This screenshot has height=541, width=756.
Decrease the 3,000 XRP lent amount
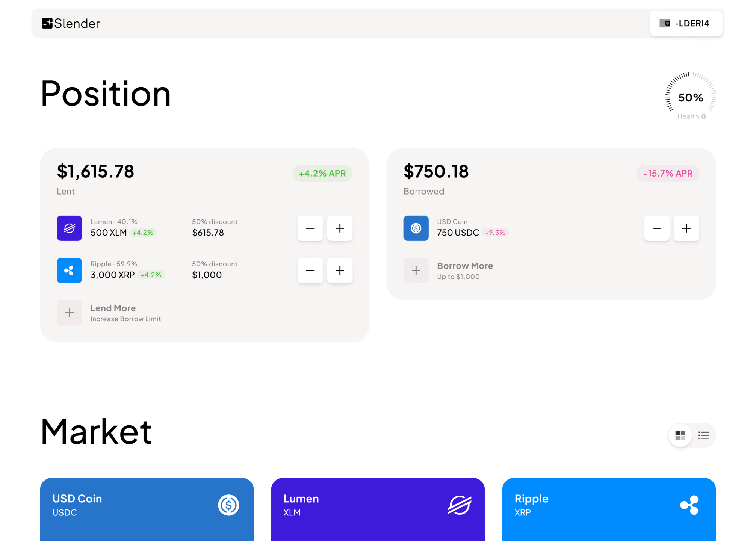click(x=310, y=270)
